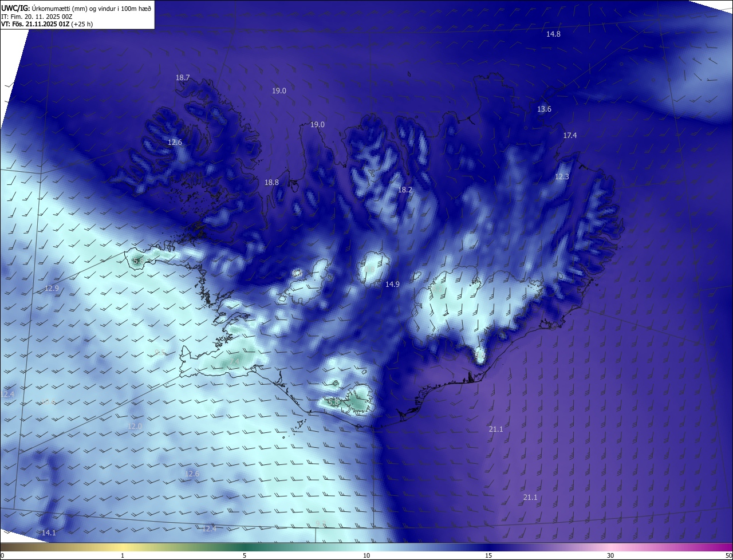Click the 18.7 value label on the map
The width and height of the screenshot is (733, 560).
click(x=183, y=77)
